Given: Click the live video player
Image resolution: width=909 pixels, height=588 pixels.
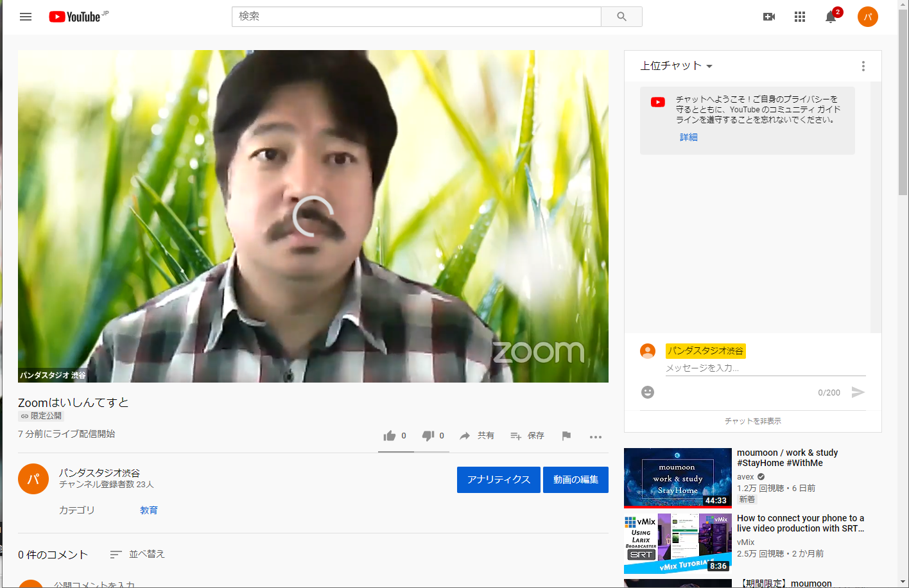Looking at the screenshot, I should 313,216.
